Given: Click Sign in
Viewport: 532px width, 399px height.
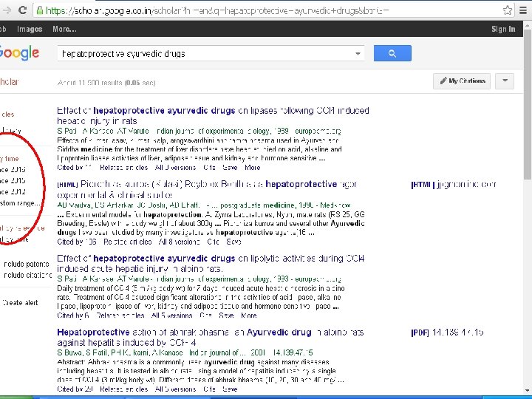Looking at the screenshot, I should click(x=503, y=29).
